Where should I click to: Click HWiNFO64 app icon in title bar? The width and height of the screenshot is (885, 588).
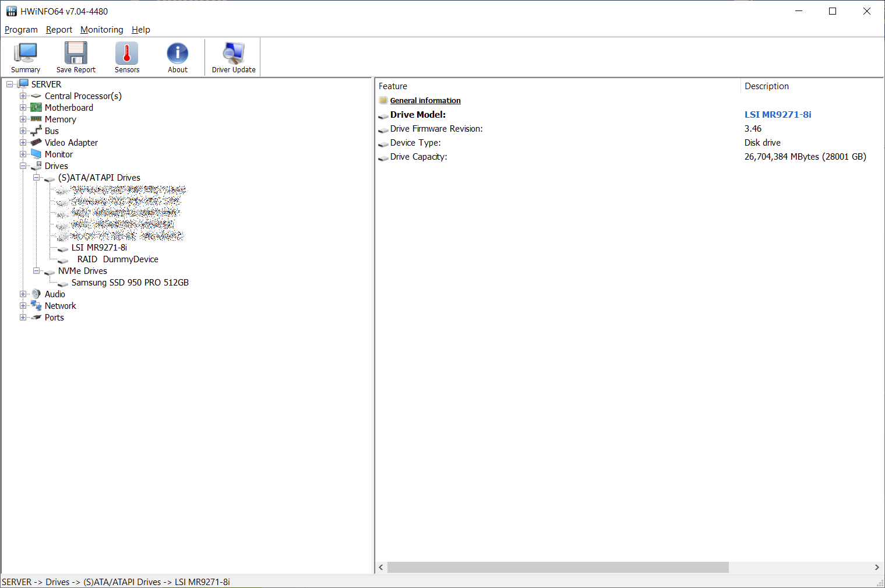click(x=12, y=11)
